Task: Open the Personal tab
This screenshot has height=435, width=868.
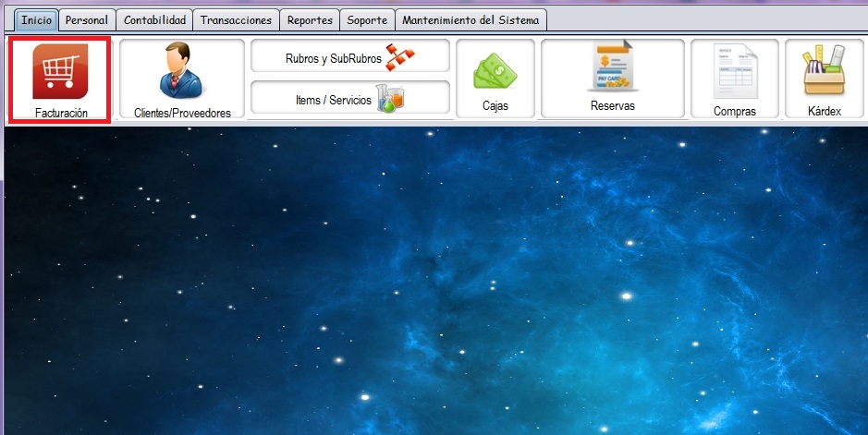Action: 87,19
